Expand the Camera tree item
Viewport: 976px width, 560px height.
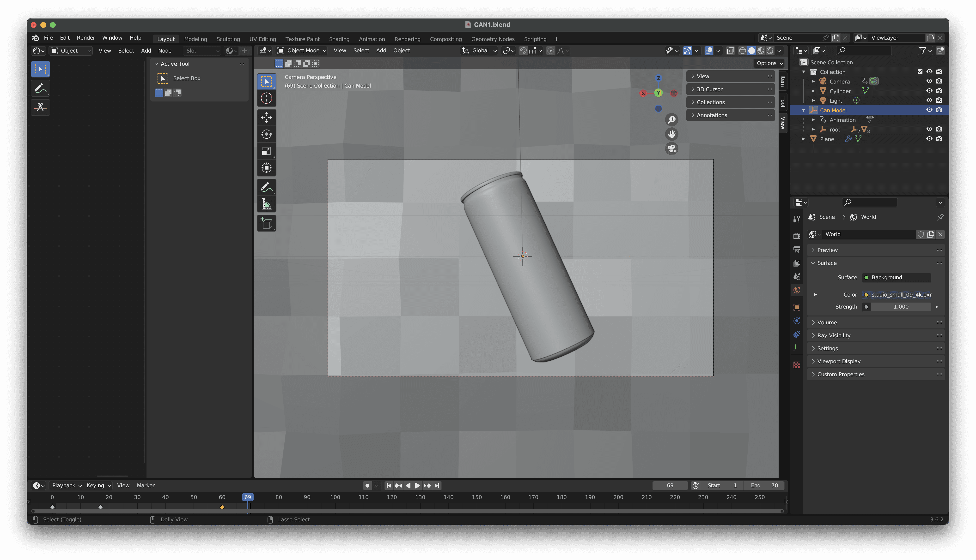(813, 82)
